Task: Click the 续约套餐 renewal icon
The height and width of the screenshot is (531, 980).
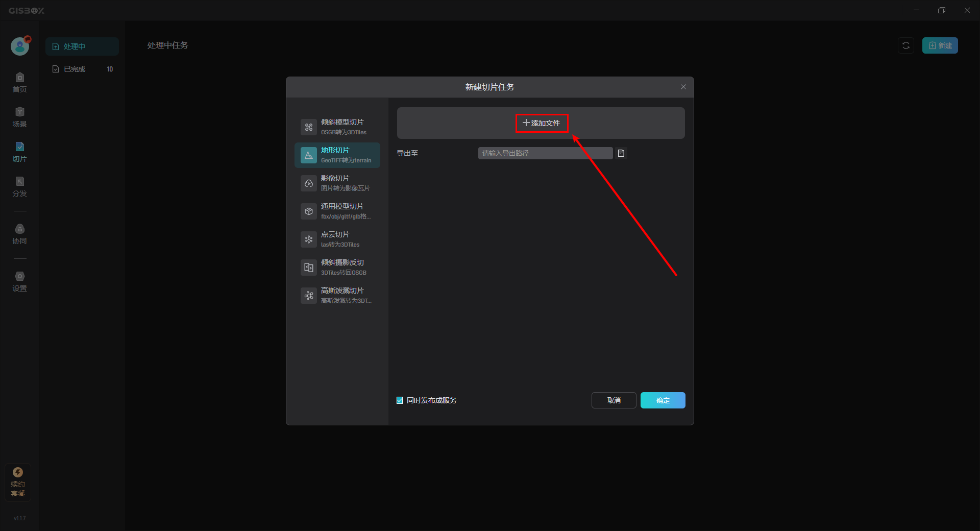Action: coord(18,482)
